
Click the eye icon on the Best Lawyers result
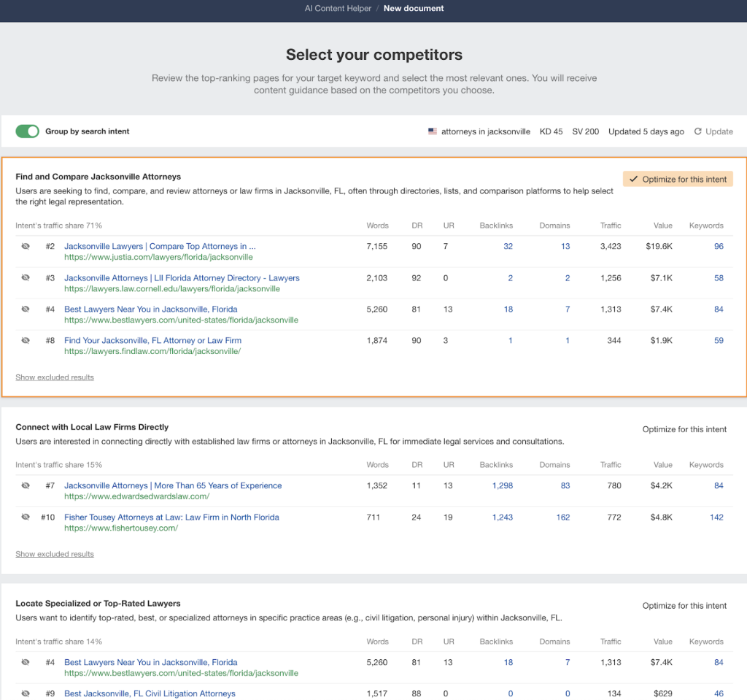click(x=25, y=309)
